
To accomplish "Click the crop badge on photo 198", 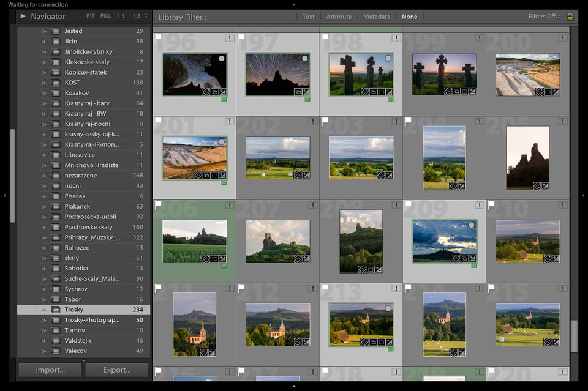I will click(x=381, y=92).
